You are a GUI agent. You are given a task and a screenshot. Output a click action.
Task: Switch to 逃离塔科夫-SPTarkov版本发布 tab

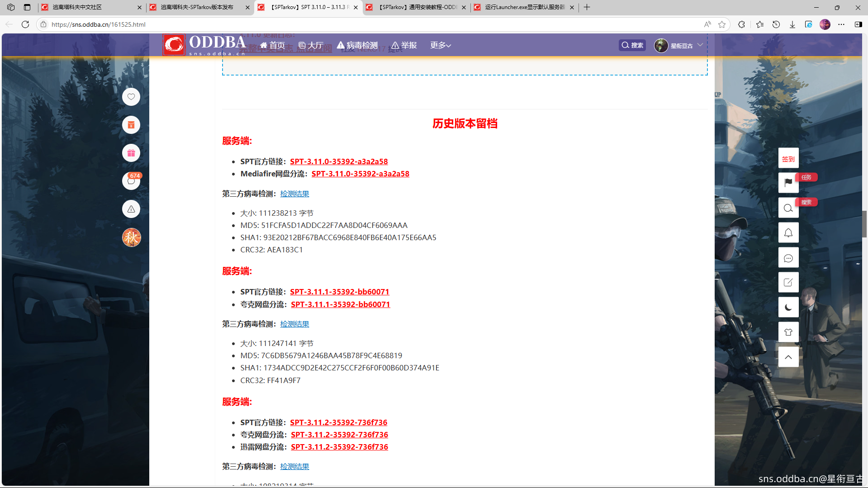(199, 7)
